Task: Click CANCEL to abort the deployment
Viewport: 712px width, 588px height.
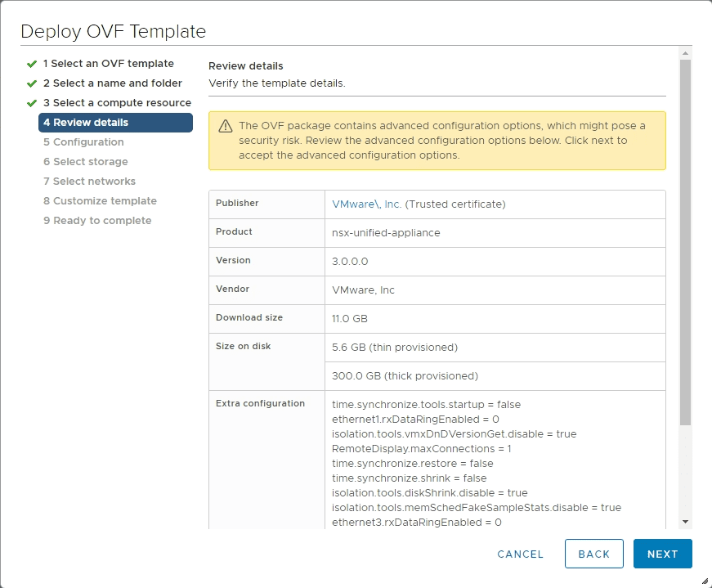Action: [x=520, y=554]
